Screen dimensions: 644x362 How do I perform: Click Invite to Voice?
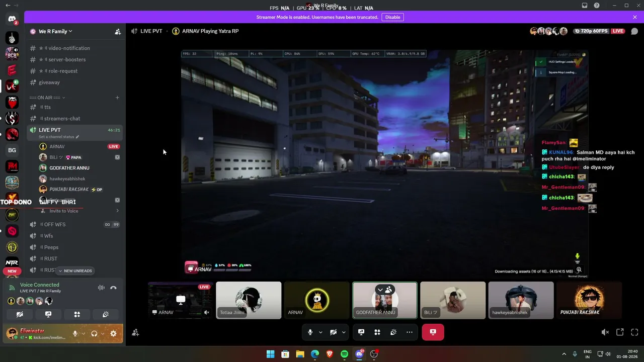point(64,211)
